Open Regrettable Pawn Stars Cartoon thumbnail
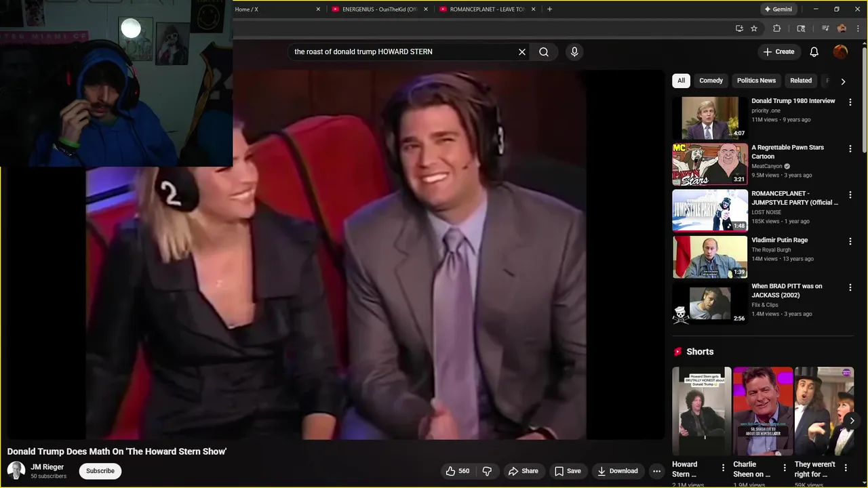868x488 pixels. coord(710,164)
